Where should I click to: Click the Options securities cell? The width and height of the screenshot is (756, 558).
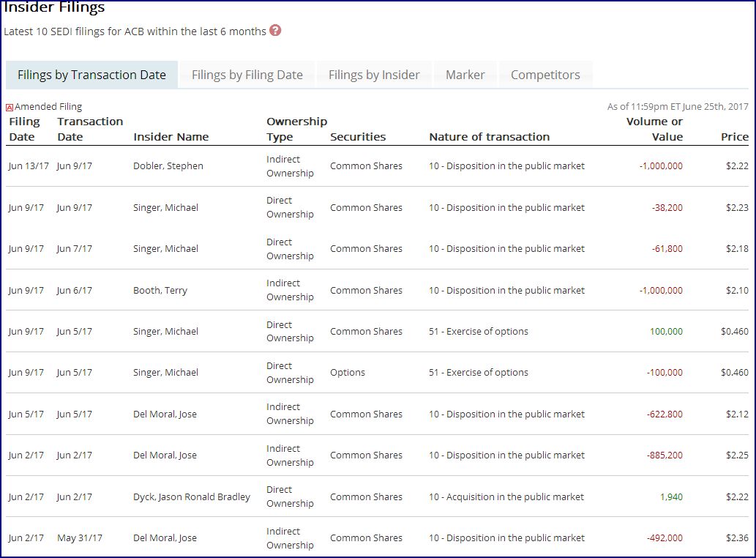click(348, 373)
